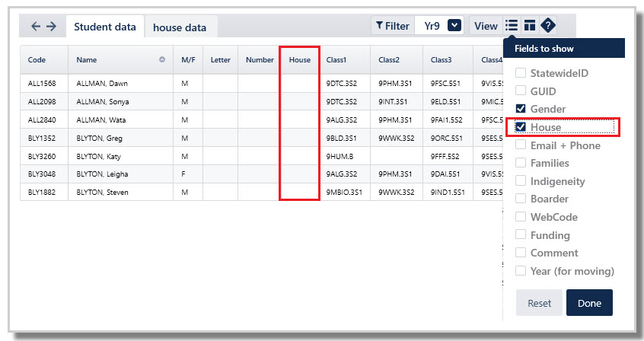Enable the GUID checkbox
Image resolution: width=644 pixels, height=341 pixels.
coord(521,91)
